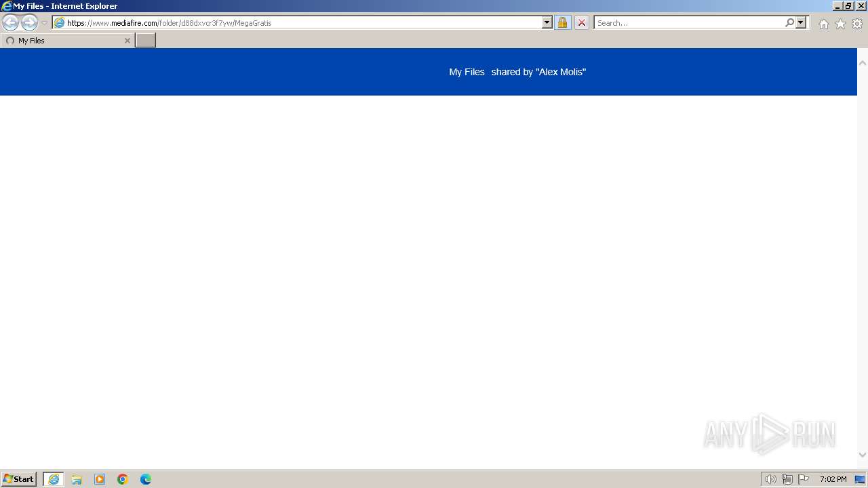Launch Microsoft Edge from the taskbar
This screenshot has height=488, width=868.
point(146,479)
